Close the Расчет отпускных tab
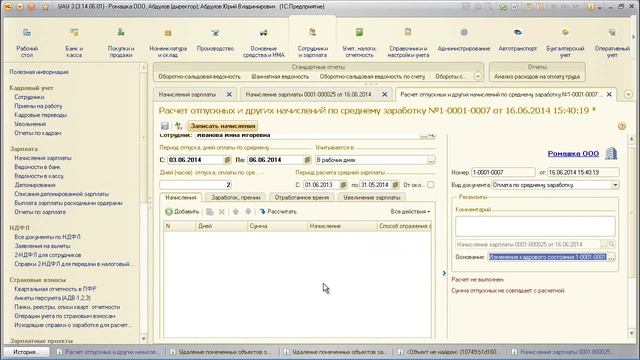640x360 pixels. (x=609, y=94)
